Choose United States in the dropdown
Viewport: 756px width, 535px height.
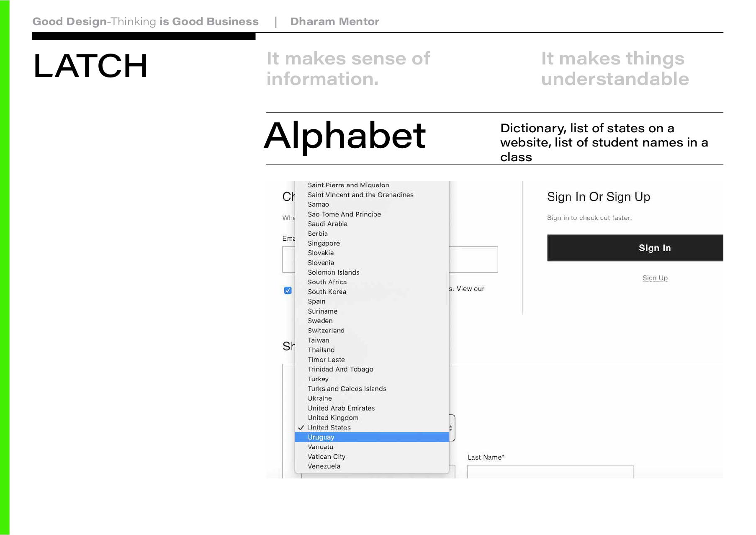[x=329, y=427]
